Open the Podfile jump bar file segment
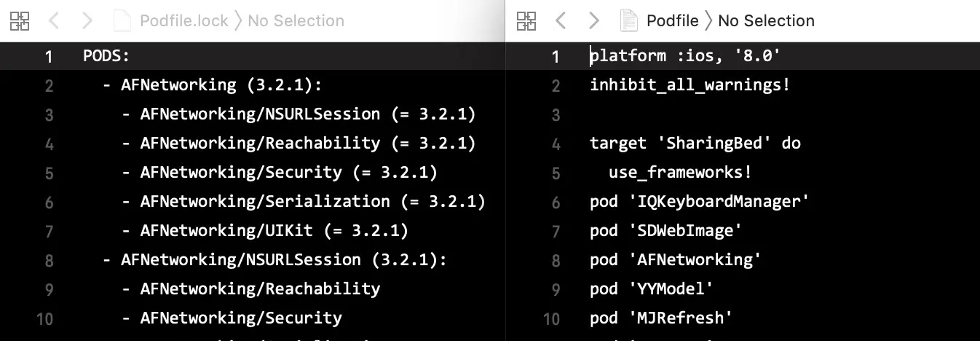 pos(672,20)
